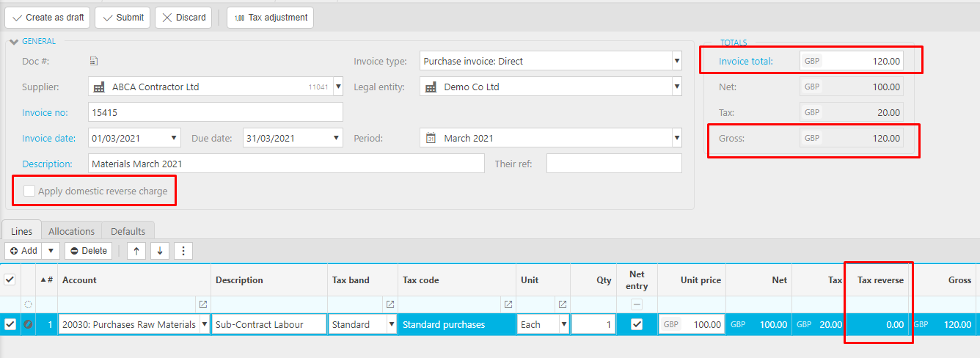The image size is (980, 358).
Task: Switch to the Allocations tab
Action: coord(71,231)
